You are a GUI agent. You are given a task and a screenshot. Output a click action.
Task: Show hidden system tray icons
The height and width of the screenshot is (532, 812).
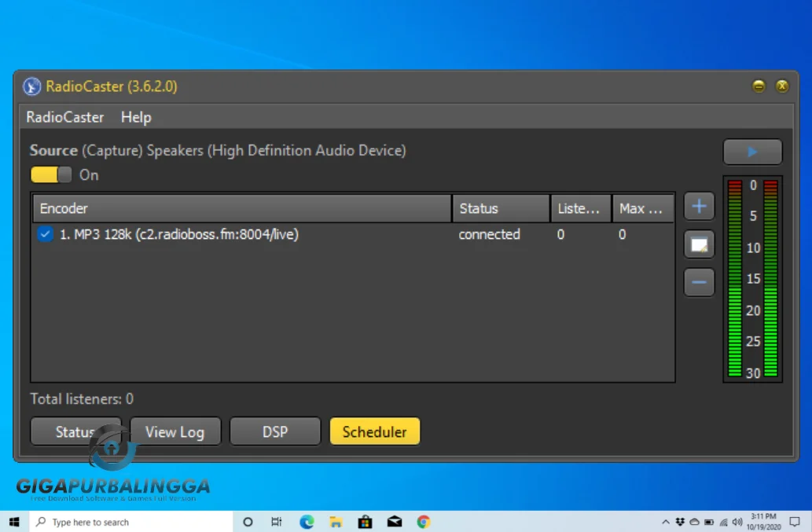[x=666, y=522]
